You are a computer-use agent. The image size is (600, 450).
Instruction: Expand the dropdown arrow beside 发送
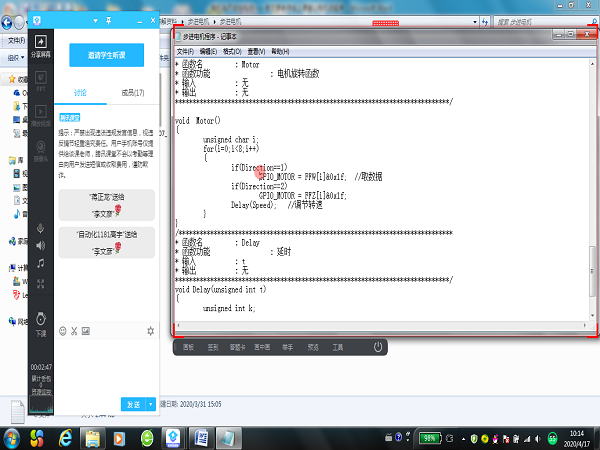click(151, 403)
